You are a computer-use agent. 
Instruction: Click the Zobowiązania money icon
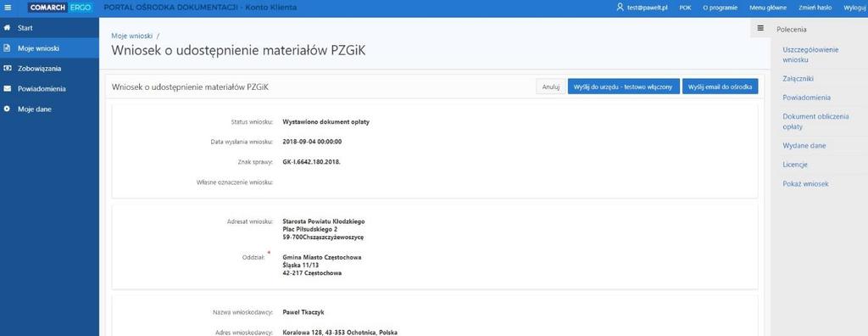tap(7, 69)
